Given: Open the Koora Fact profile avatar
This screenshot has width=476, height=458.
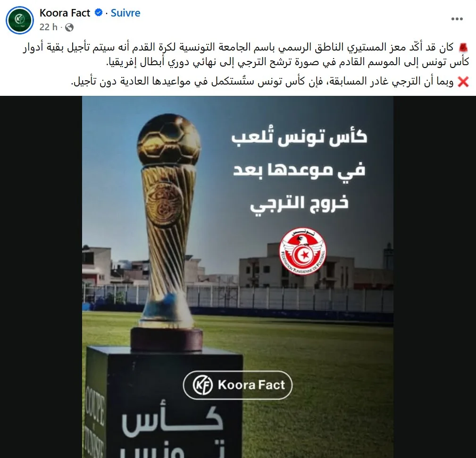Looking at the screenshot, I should [20, 20].
